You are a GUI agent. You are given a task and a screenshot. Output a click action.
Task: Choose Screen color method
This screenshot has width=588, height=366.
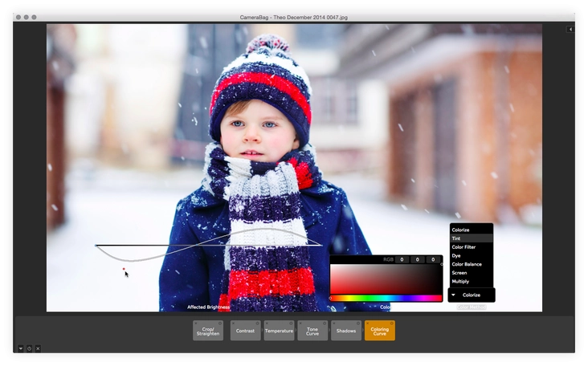pyautogui.click(x=472, y=273)
